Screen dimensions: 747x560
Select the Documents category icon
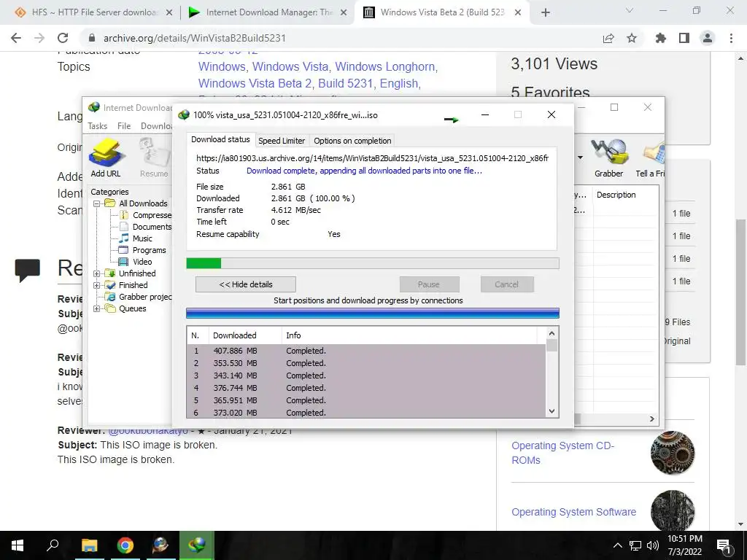click(124, 227)
